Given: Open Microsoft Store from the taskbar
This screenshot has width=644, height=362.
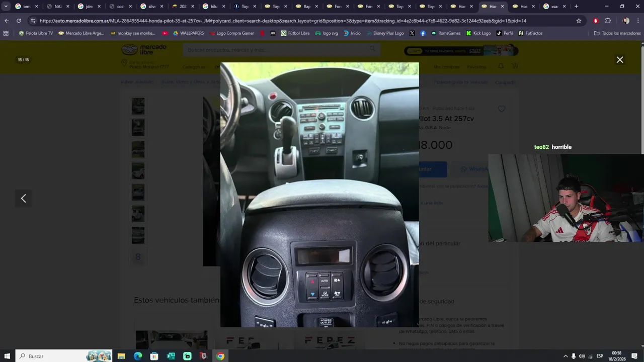Looking at the screenshot, I should coord(154,356).
